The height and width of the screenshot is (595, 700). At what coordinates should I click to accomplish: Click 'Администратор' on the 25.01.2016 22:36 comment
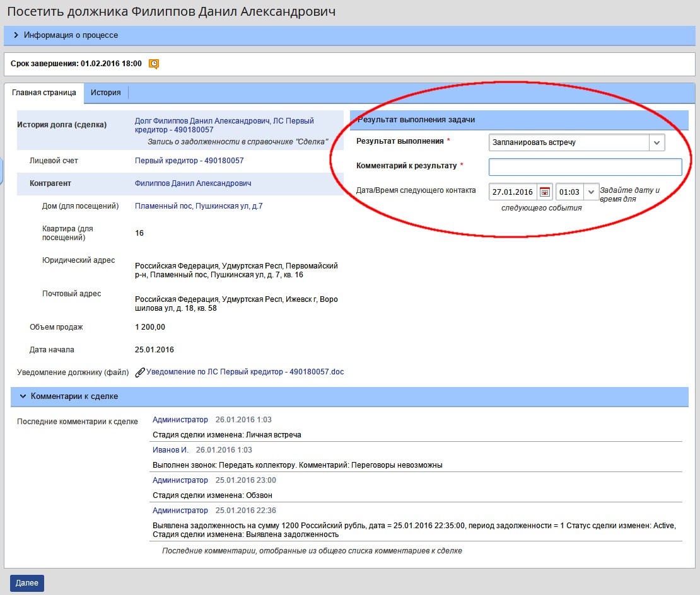(180, 511)
